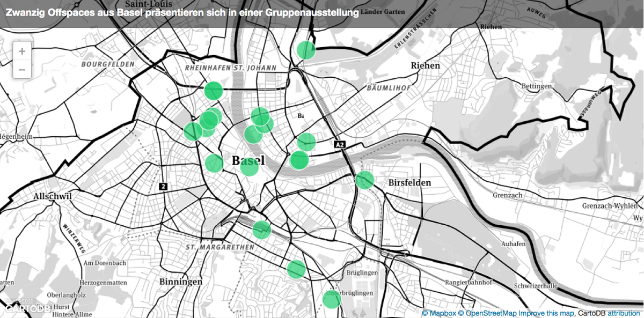Select the green marker beside Birsfelden

(x=364, y=180)
